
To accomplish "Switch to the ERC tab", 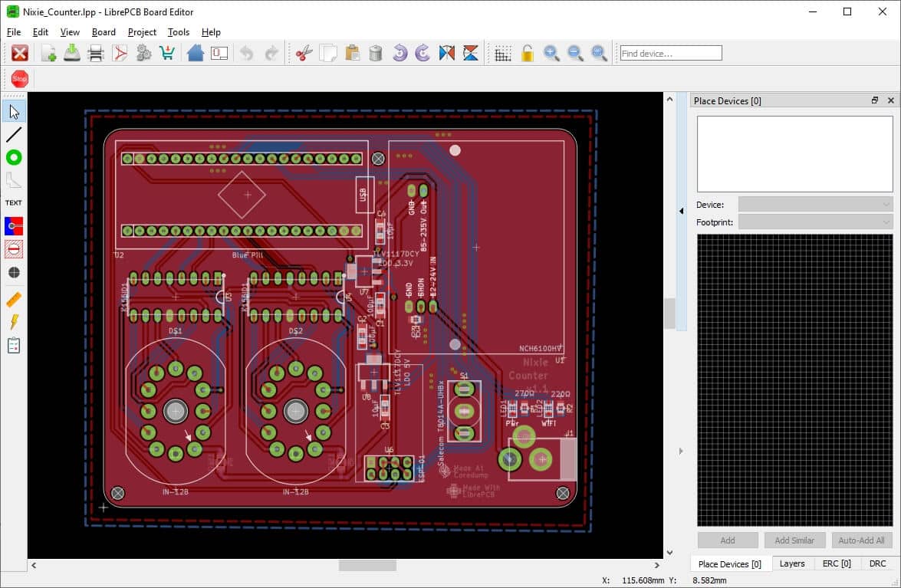I will coord(836,563).
